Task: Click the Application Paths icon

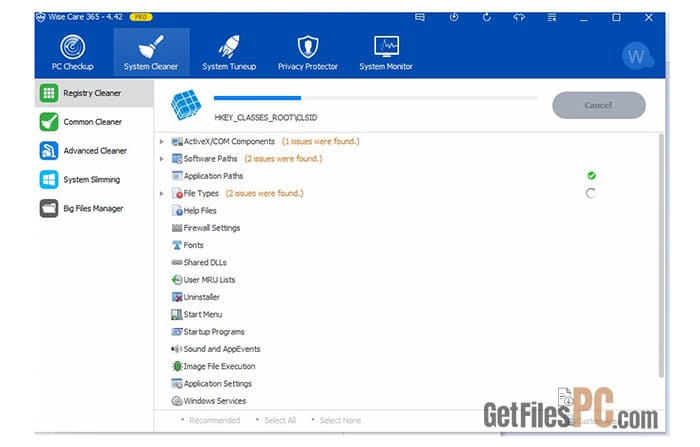Action: pyautogui.click(x=177, y=176)
